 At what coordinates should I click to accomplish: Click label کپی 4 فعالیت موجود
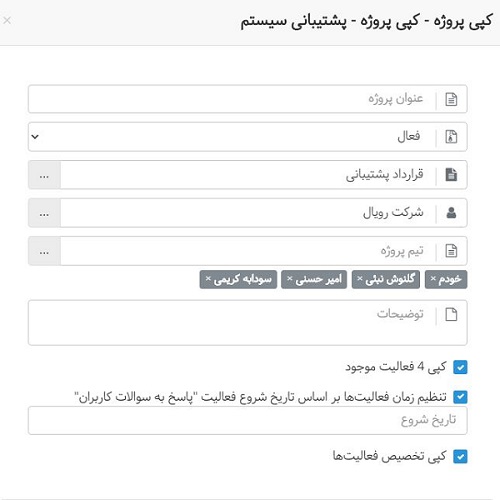(396, 367)
